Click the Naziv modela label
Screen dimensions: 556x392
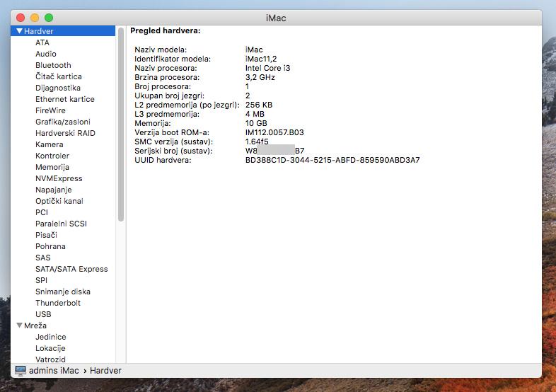[161, 50]
